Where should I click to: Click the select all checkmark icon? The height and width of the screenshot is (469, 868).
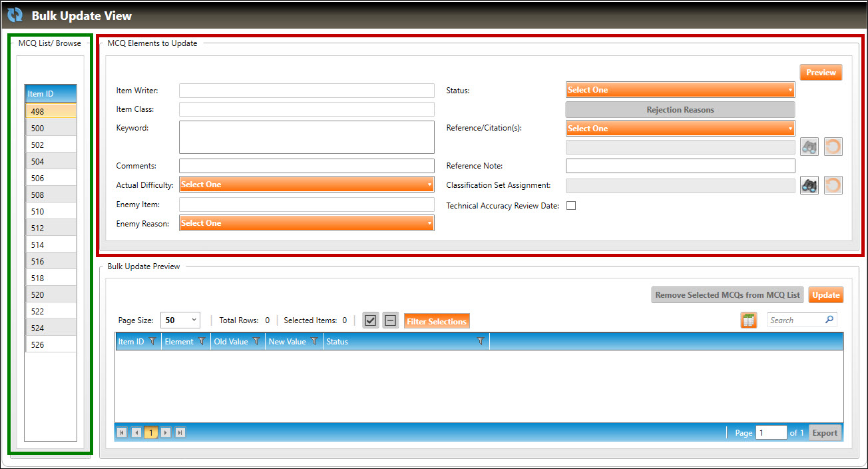click(371, 321)
